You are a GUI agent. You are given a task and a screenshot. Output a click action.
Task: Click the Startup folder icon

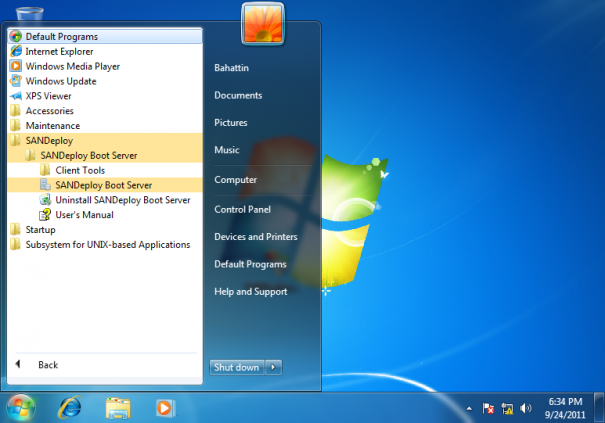[16, 229]
